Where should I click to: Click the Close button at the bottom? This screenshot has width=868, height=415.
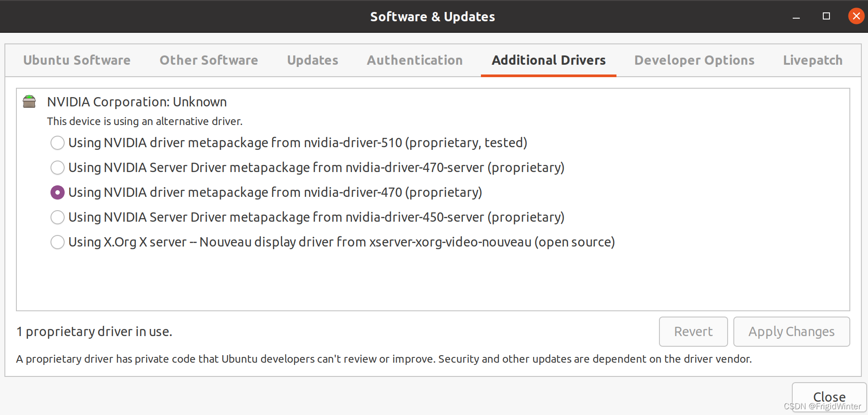click(x=829, y=397)
